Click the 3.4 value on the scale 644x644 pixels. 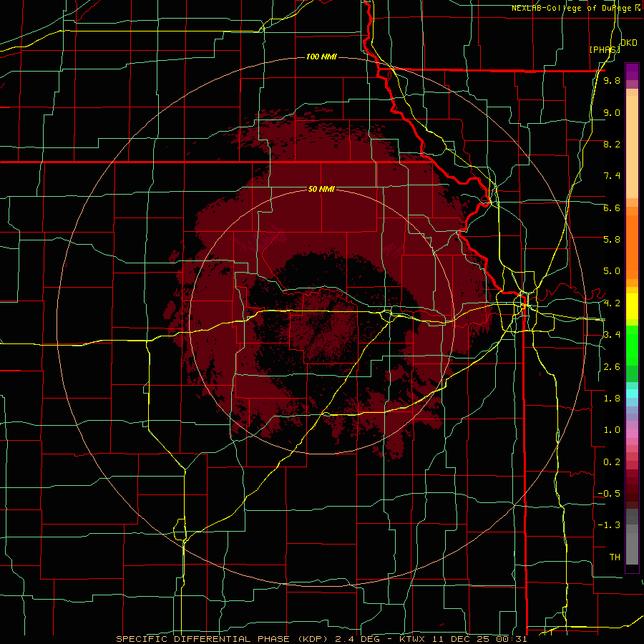(612, 335)
